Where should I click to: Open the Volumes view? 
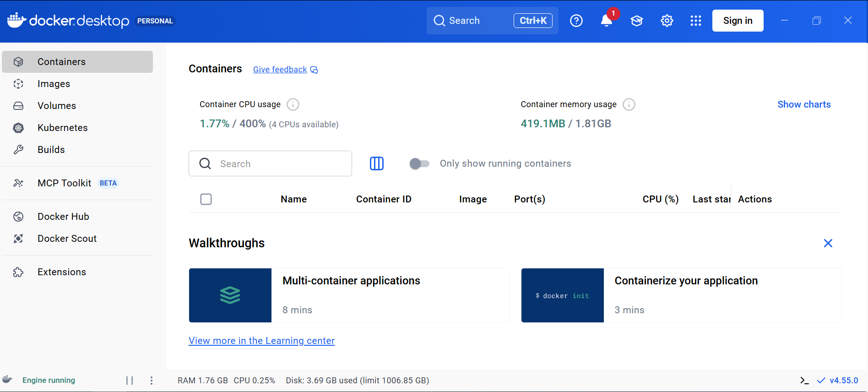77,106
